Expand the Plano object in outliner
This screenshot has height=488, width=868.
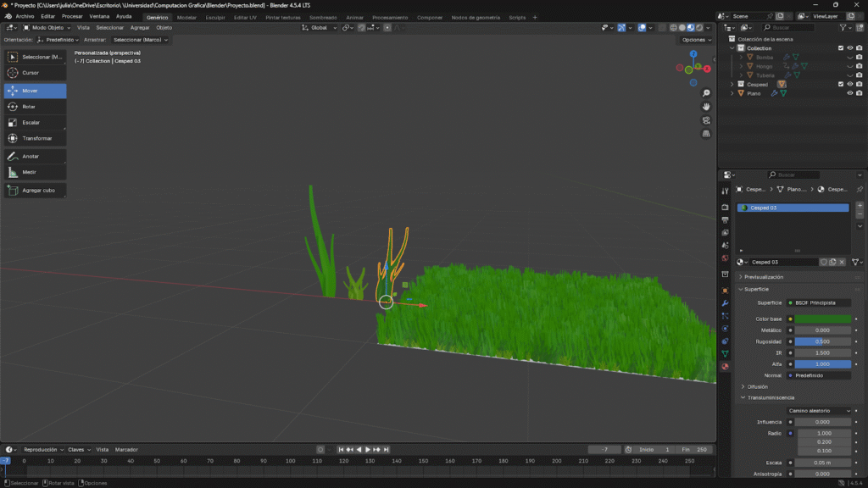click(733, 93)
